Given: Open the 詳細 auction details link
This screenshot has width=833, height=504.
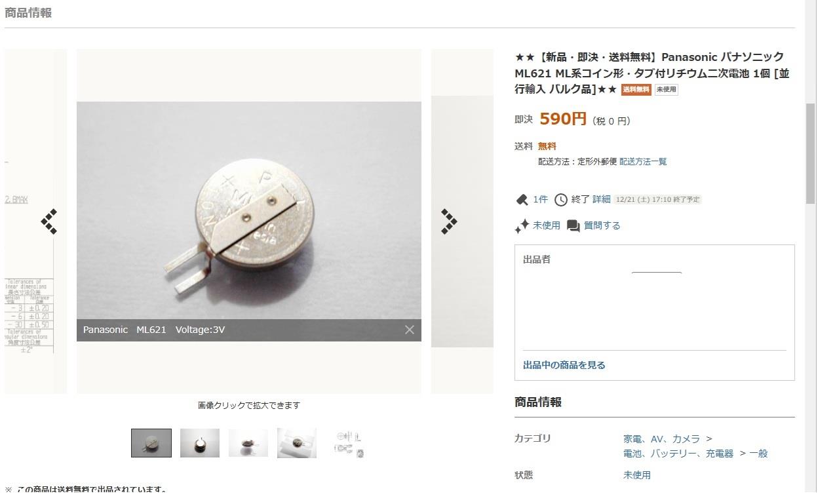Looking at the screenshot, I should pos(602,199).
